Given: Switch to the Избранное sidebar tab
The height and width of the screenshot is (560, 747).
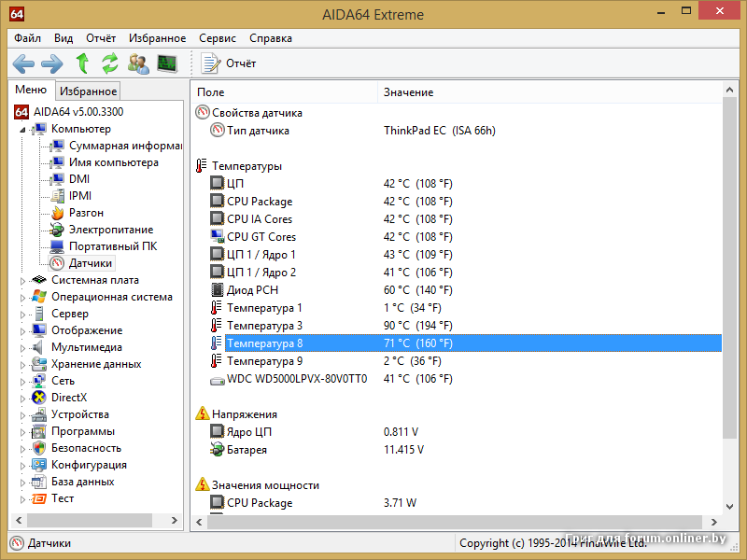Looking at the screenshot, I should pos(88,91).
